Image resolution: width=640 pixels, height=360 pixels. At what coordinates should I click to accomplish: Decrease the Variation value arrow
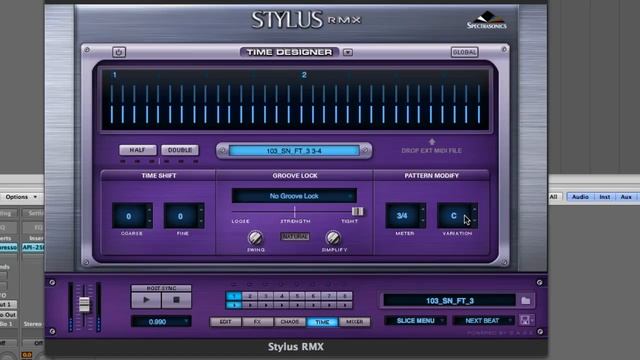[474, 221]
